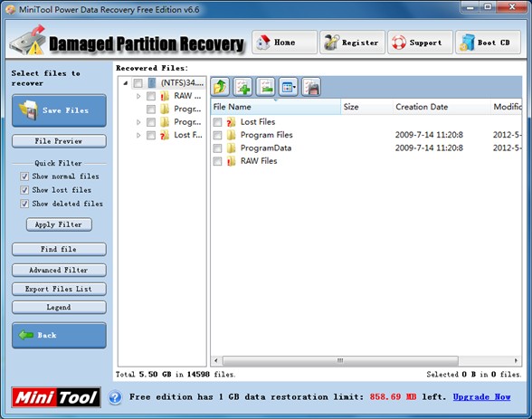Screen dimensions: 532x419
Task: Click the NTFS partition drive icon in tree
Action: 152,82
